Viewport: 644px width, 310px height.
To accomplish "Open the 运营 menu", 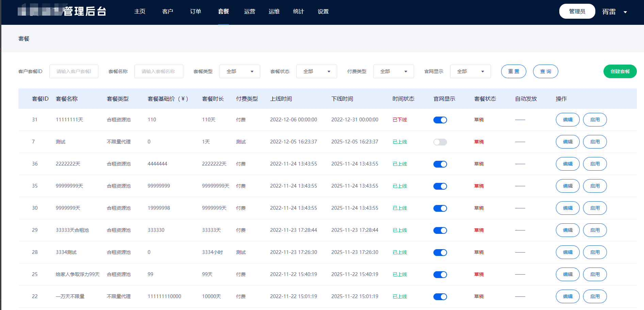I will (x=250, y=12).
